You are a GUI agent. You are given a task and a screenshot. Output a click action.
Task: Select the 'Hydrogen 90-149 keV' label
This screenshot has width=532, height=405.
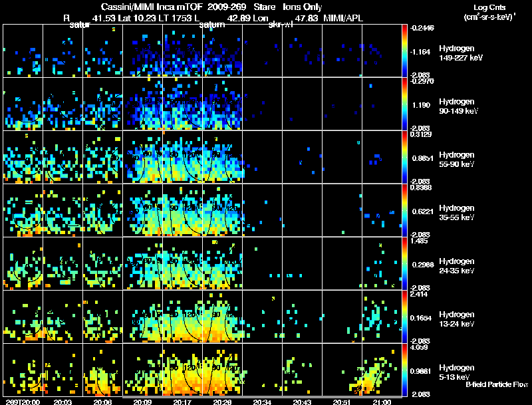pos(458,106)
